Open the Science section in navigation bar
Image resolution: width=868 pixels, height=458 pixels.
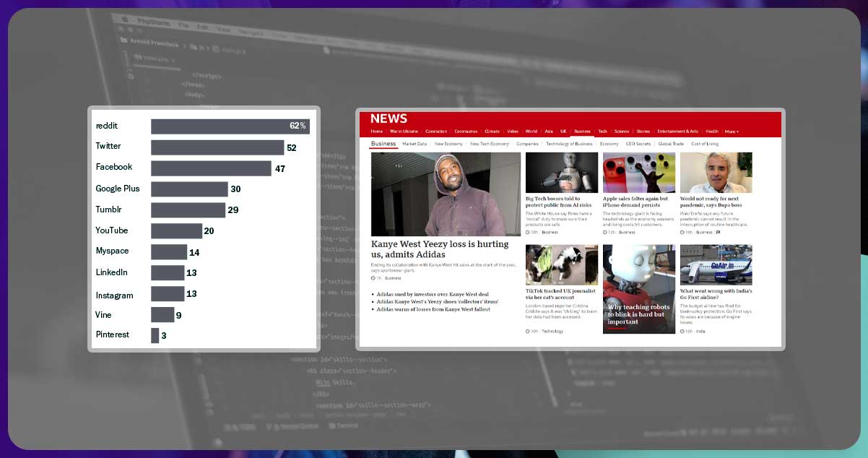pyautogui.click(x=622, y=131)
